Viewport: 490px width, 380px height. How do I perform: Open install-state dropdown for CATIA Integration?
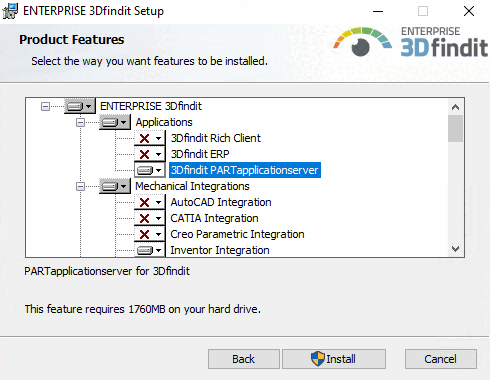[150, 218]
